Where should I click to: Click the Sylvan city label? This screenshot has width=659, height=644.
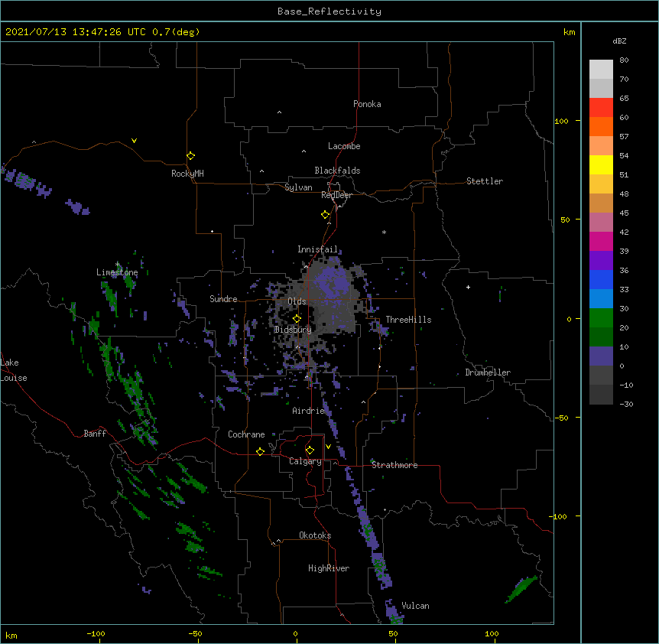pyautogui.click(x=298, y=187)
